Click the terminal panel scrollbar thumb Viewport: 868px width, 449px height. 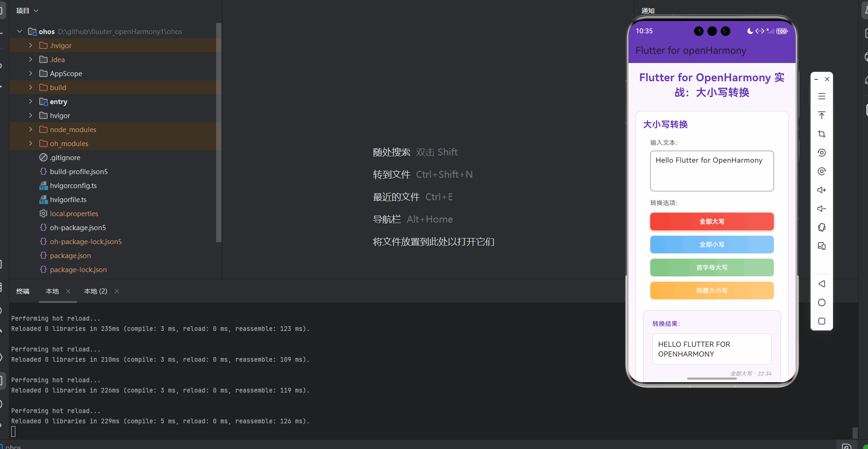(854, 433)
